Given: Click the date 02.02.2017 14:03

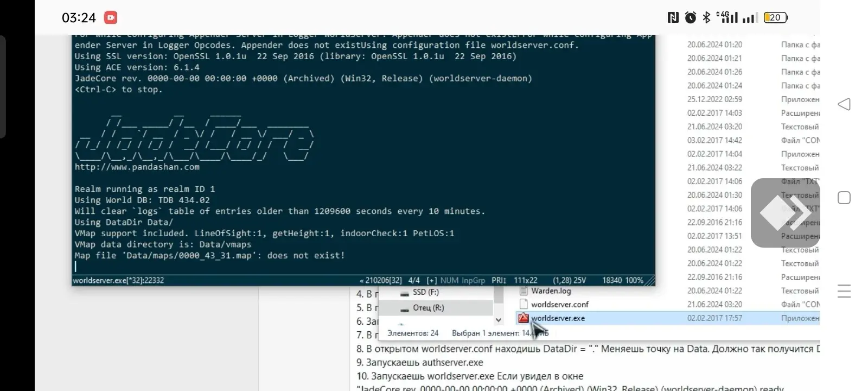Looking at the screenshot, I should (714, 113).
